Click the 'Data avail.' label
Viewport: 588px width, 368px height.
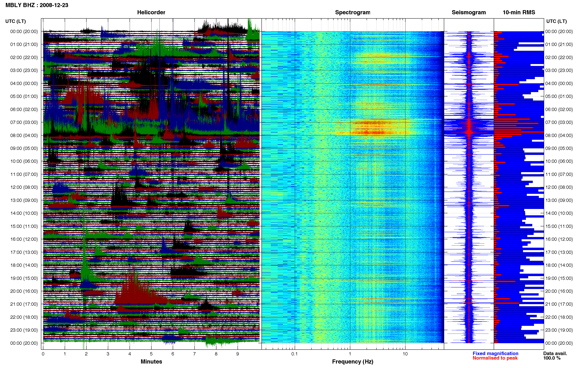click(x=555, y=353)
